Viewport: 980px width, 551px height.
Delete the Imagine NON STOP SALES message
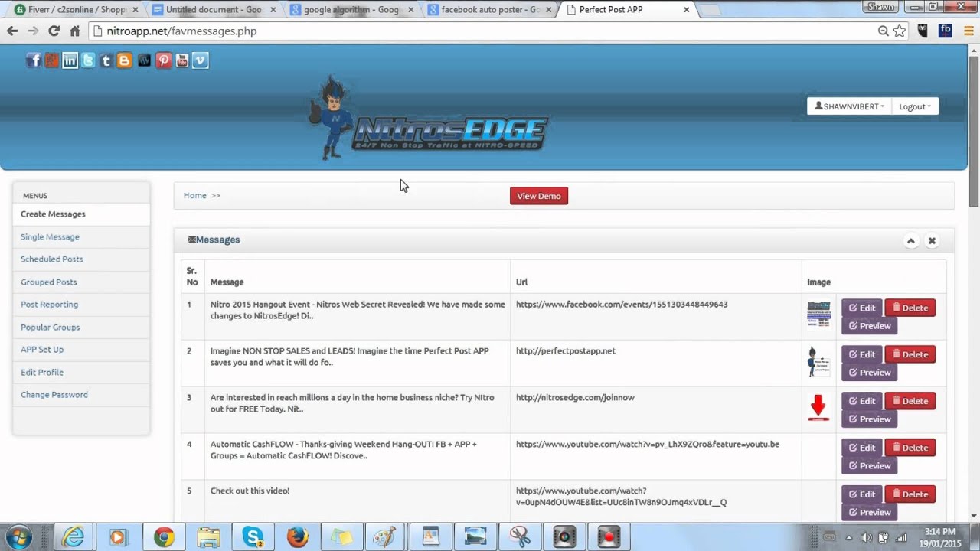point(910,354)
